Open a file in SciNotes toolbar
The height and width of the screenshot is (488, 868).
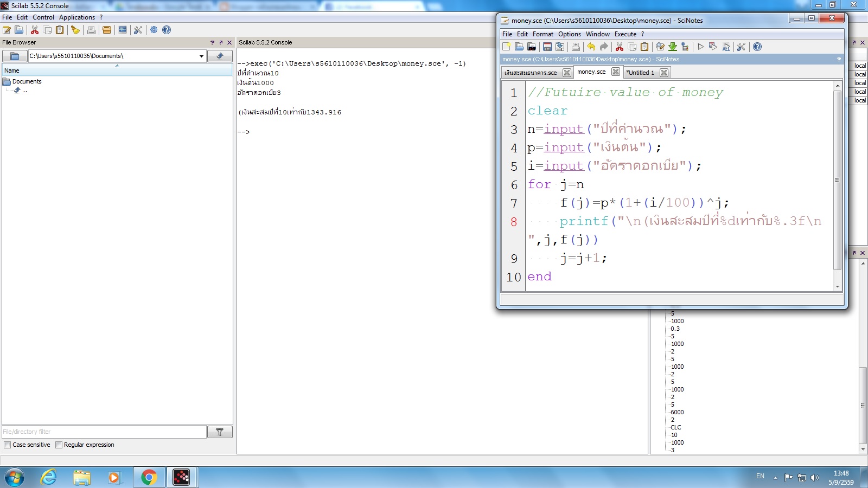click(519, 47)
